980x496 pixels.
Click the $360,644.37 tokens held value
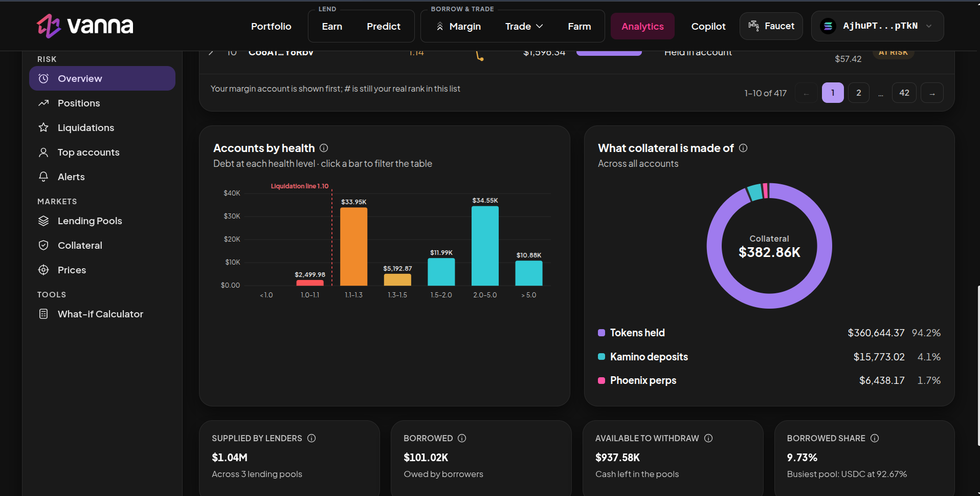click(876, 333)
